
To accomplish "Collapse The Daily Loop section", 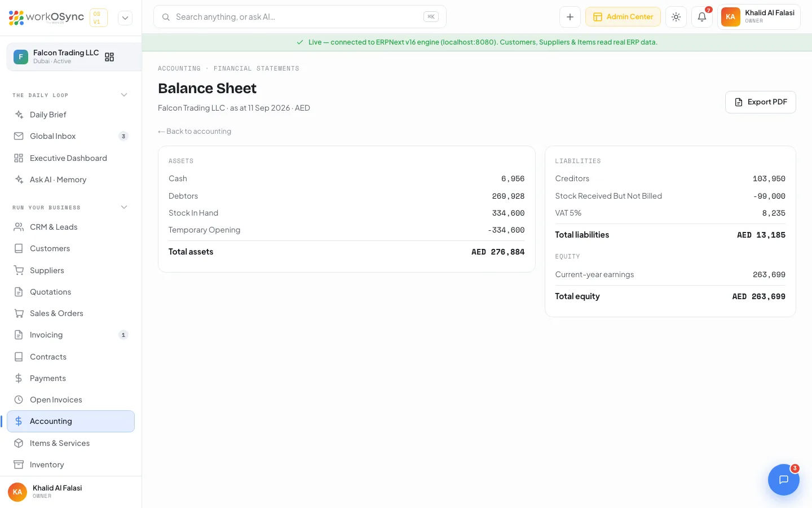I will pos(124,95).
